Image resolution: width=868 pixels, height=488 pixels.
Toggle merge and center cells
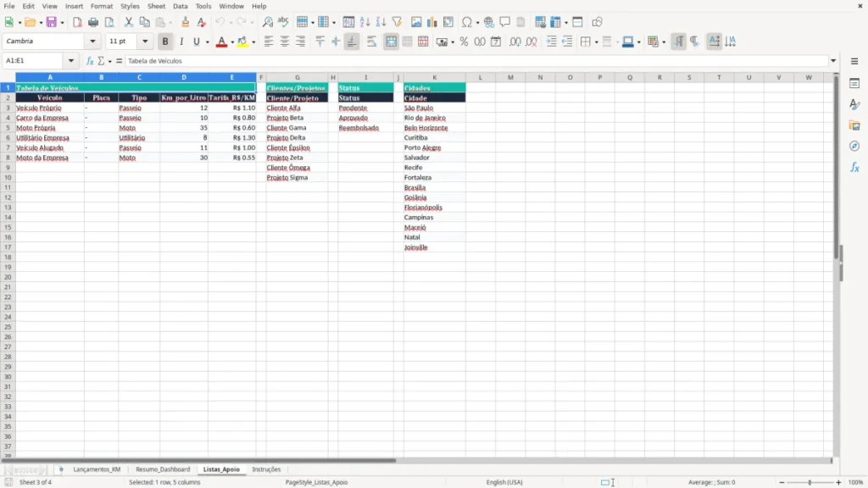click(392, 42)
